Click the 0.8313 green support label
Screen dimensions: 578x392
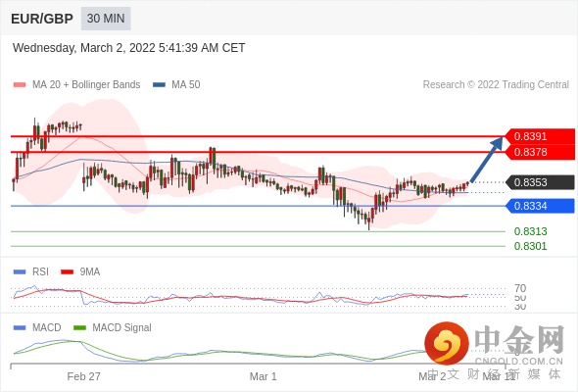click(530, 231)
